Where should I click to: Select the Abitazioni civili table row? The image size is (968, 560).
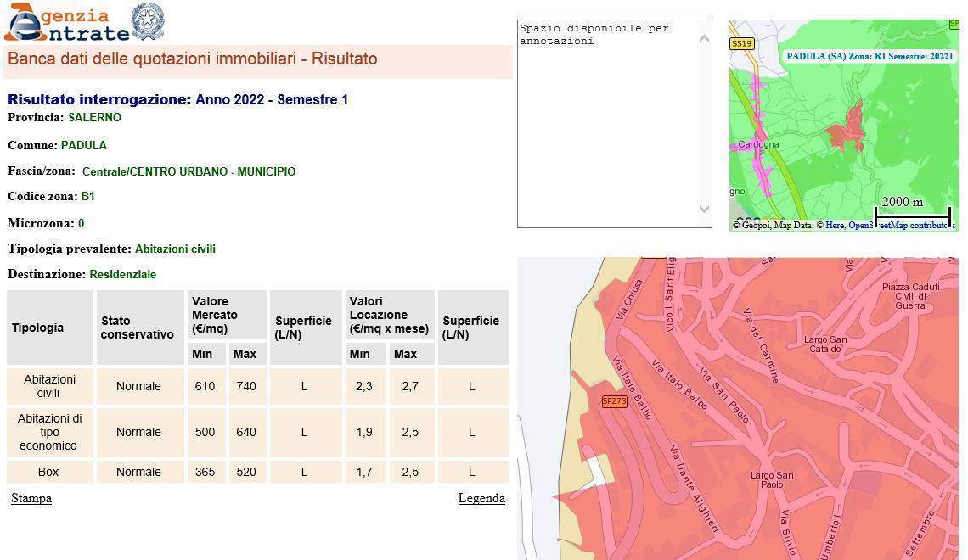click(x=49, y=386)
